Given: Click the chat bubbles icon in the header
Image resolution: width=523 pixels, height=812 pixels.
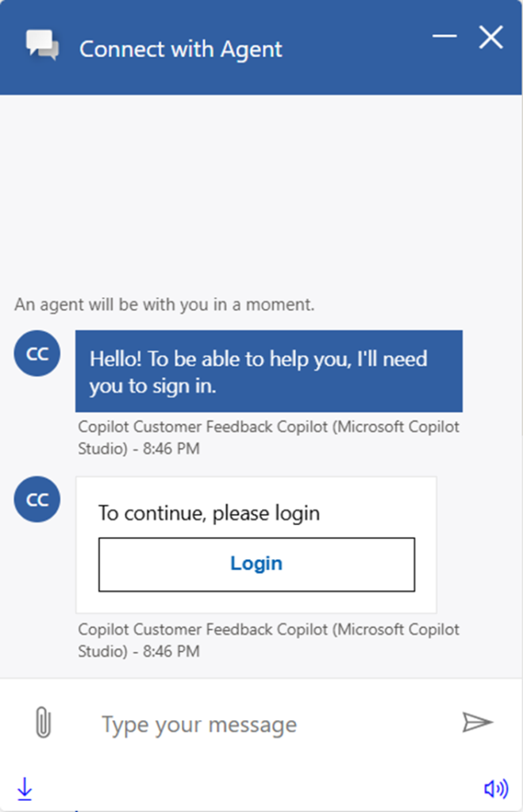Looking at the screenshot, I should [x=42, y=45].
